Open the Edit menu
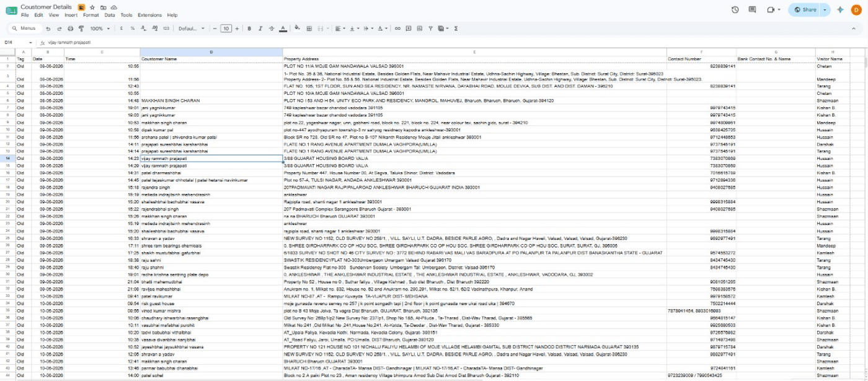Image resolution: width=868 pixels, height=381 pixels. [38, 15]
